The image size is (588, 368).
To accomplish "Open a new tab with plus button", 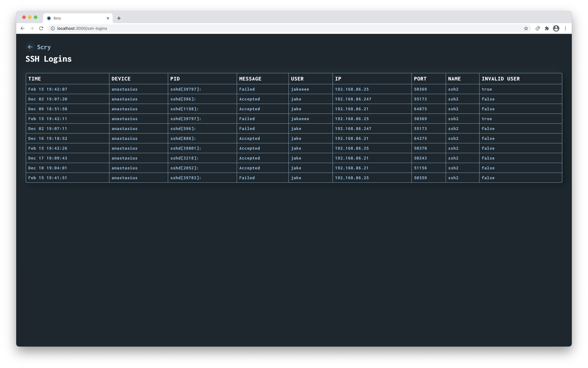I will (x=119, y=18).
